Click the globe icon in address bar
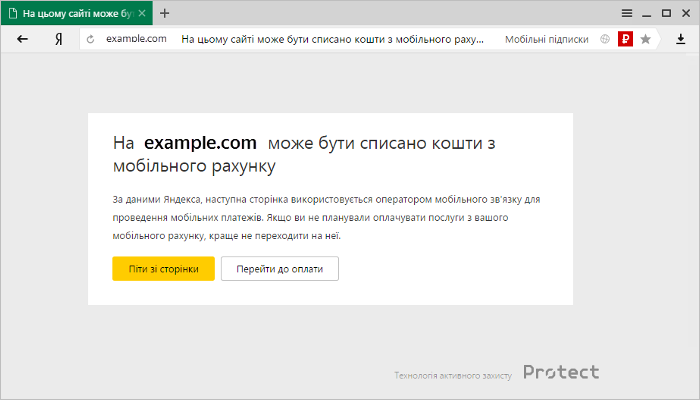This screenshot has height=400, width=700. tap(605, 39)
